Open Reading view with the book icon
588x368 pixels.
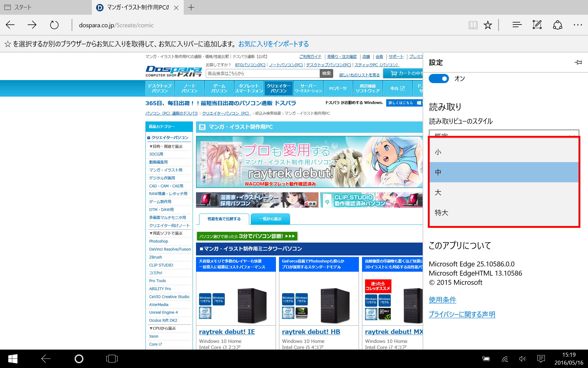(x=473, y=25)
